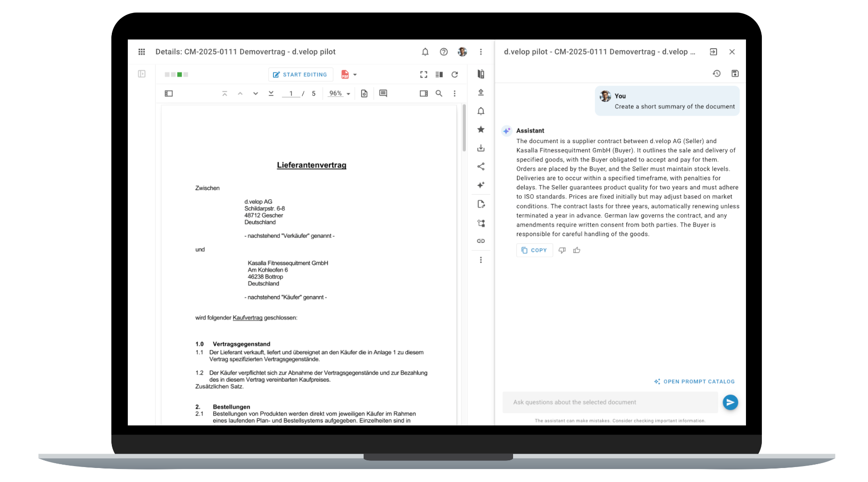Open the apps grid menu
The height and width of the screenshot is (482, 868).
pos(142,52)
